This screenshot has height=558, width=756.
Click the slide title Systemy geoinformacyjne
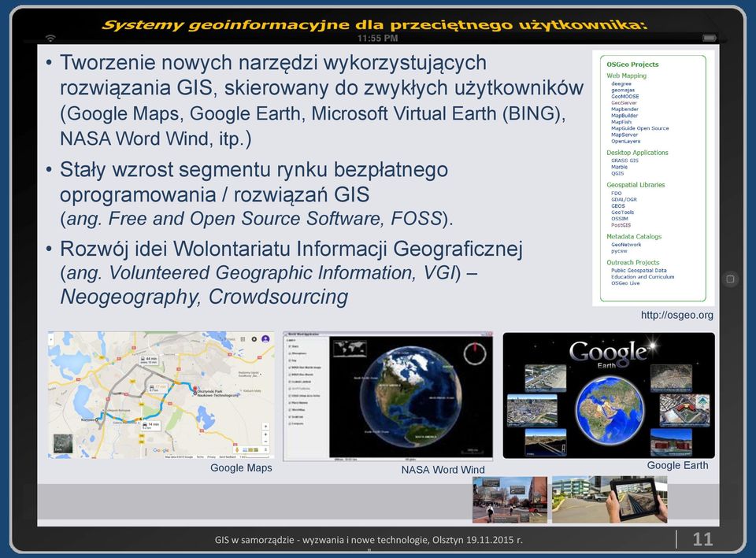click(x=374, y=24)
